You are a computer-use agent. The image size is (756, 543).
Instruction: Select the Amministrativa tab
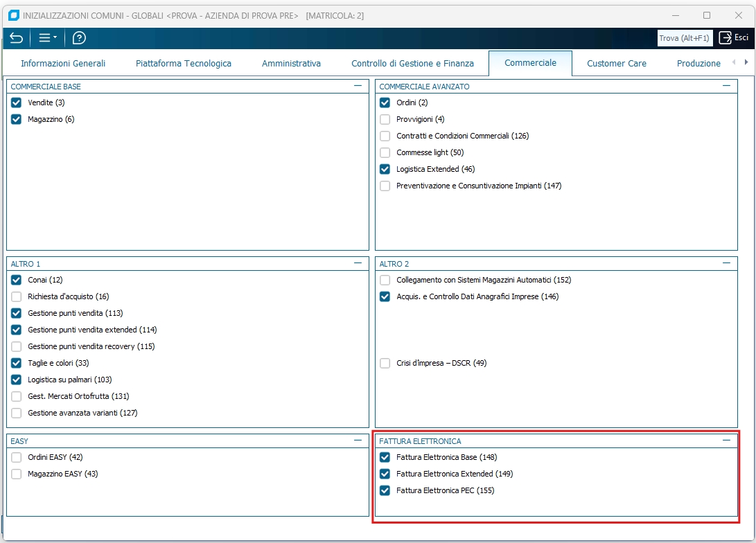(x=291, y=63)
